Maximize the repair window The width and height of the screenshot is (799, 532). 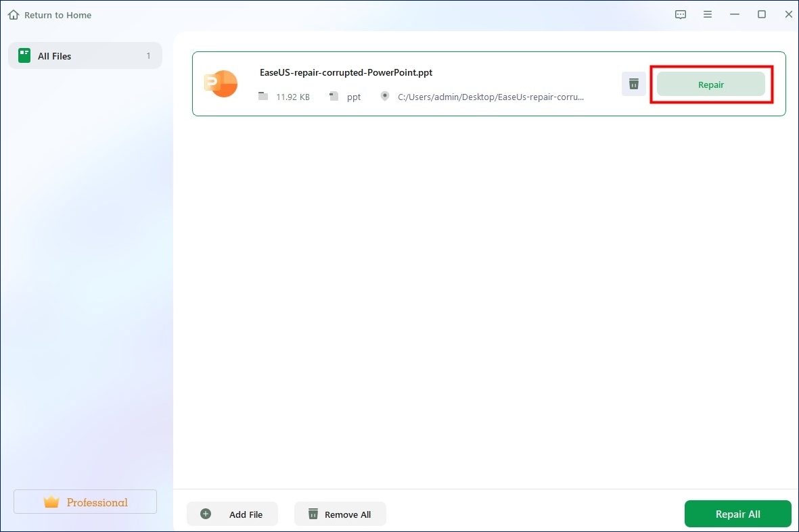pyautogui.click(x=761, y=14)
